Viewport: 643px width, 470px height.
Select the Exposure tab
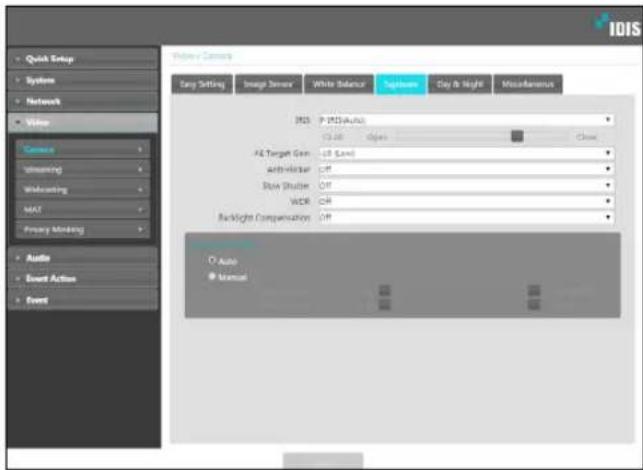click(401, 84)
